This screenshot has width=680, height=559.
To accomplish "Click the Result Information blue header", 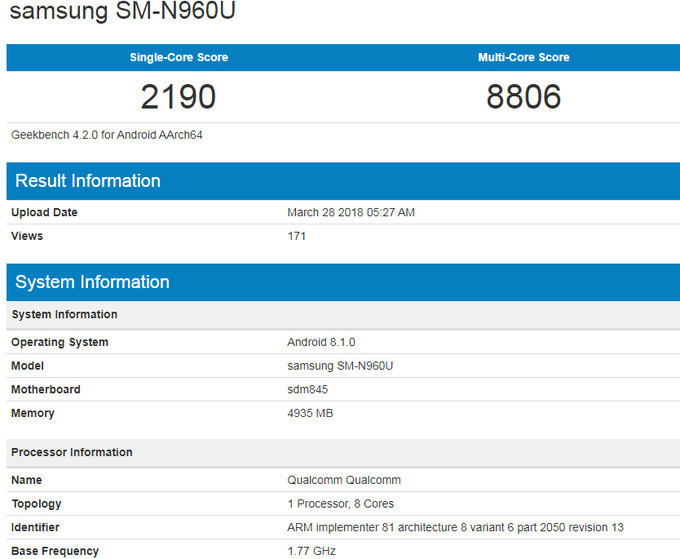I will coord(88,181).
